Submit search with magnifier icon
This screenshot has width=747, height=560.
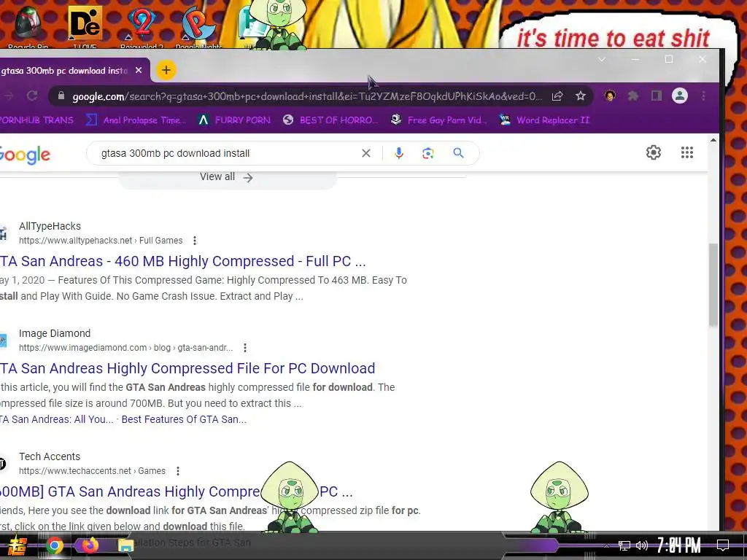(x=458, y=153)
